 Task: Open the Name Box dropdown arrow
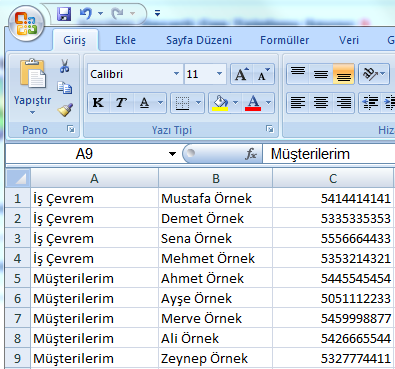tap(172, 154)
